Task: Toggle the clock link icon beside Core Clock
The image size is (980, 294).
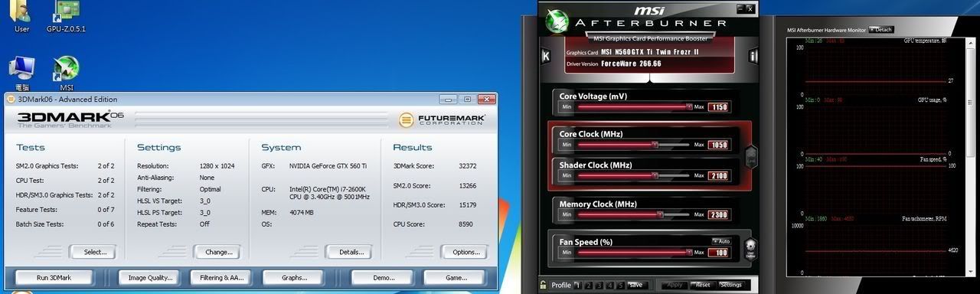Action: tap(751, 156)
